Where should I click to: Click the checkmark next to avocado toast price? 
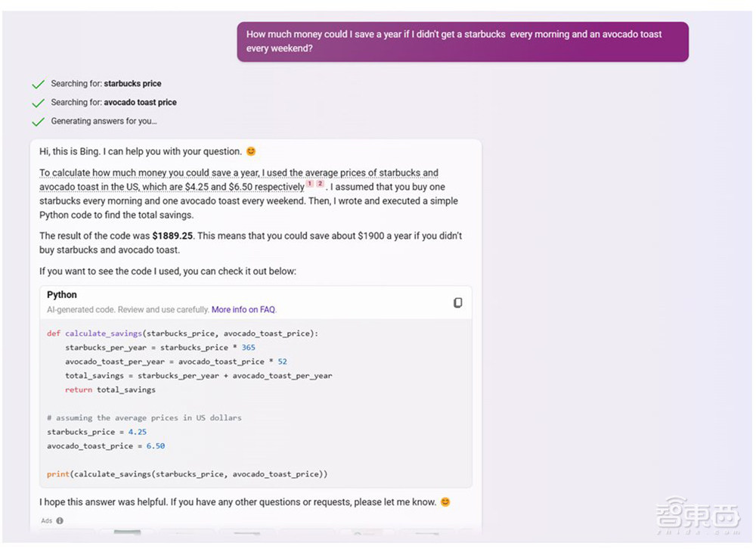tap(39, 102)
